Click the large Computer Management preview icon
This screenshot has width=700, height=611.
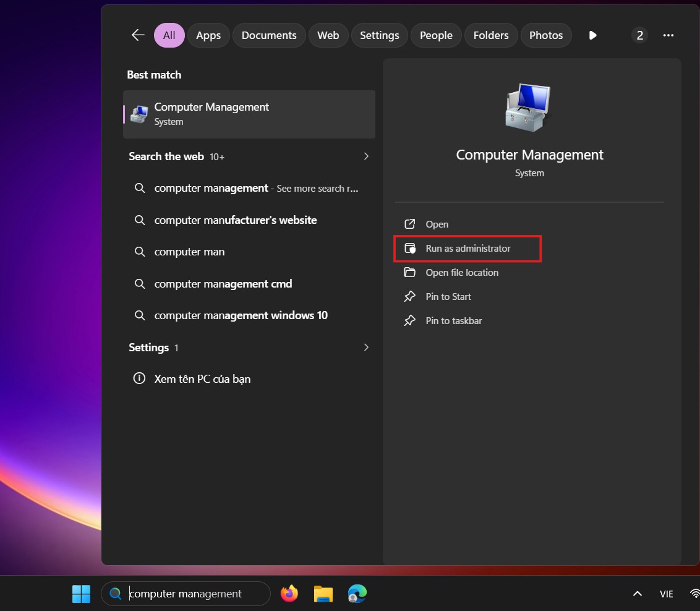(529, 107)
